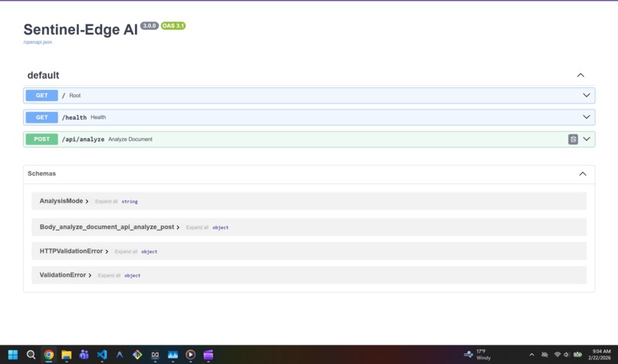Open the blue chart monitor app in taskbar
618x364 pixels.
(x=173, y=355)
